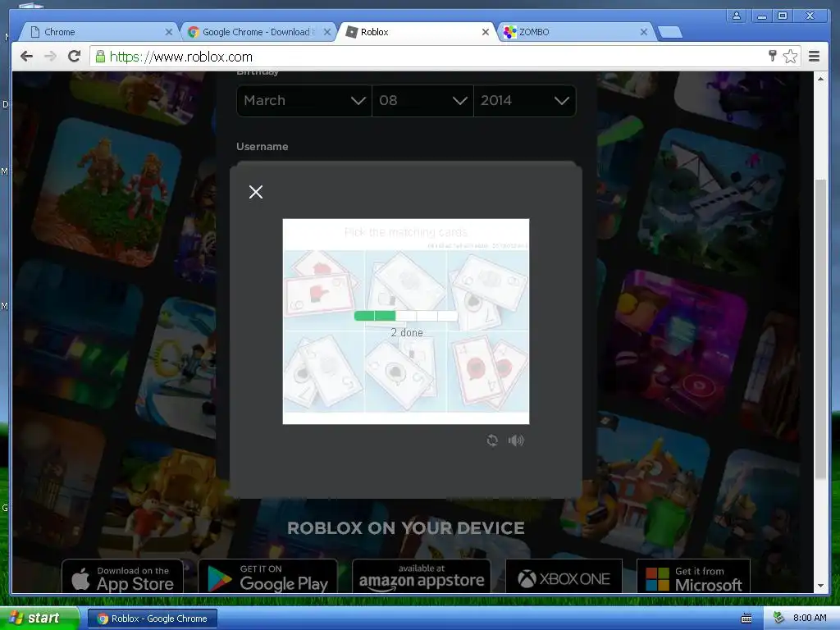Close the first Chrome tab
840x630 pixels.
[169, 32]
